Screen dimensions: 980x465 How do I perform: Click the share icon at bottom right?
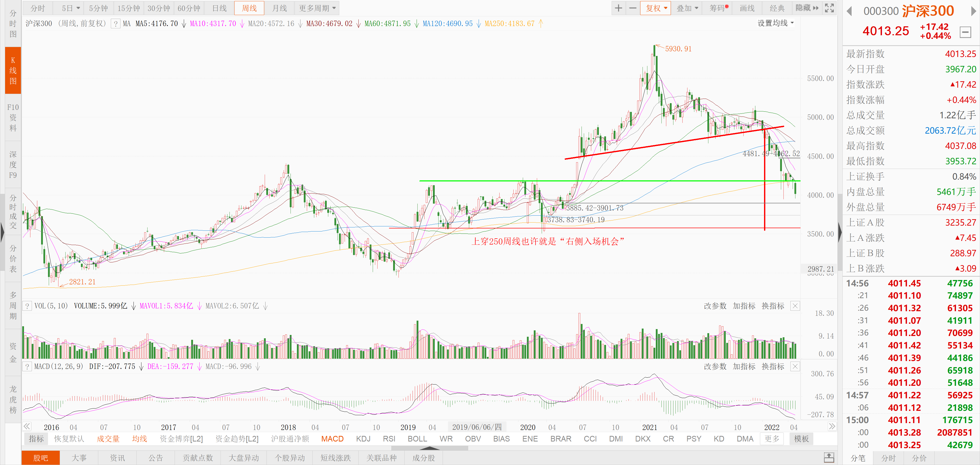click(x=829, y=457)
